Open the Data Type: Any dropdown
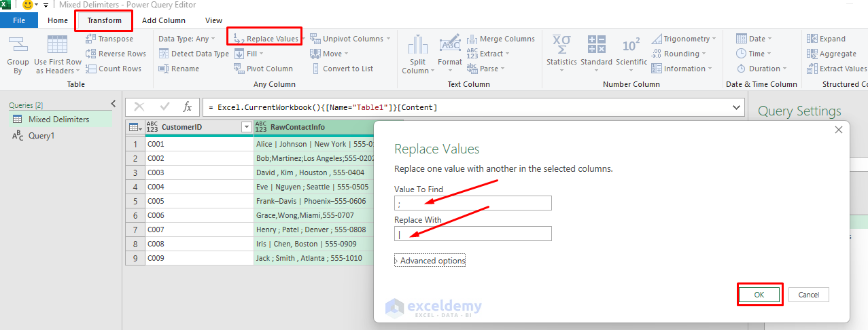This screenshot has height=330, width=868. point(187,39)
